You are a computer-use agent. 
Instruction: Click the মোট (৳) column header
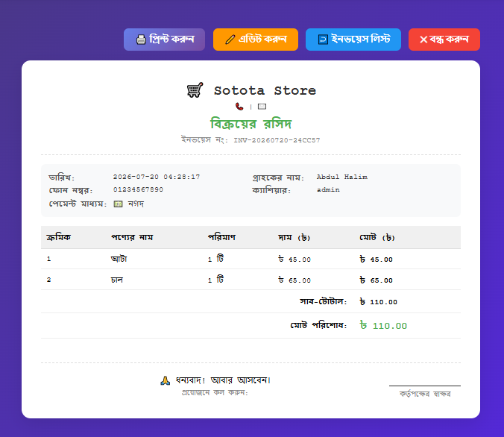pyautogui.click(x=377, y=238)
